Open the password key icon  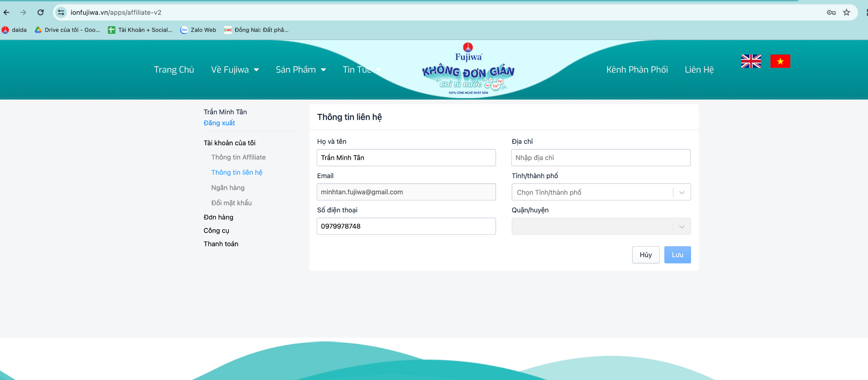(x=831, y=13)
